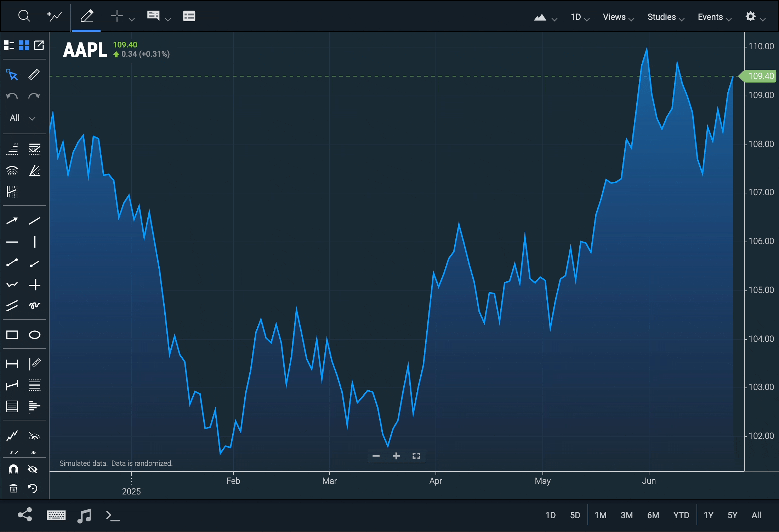Select the plain line tool
Viewport: 779px width, 532px height.
click(35, 221)
